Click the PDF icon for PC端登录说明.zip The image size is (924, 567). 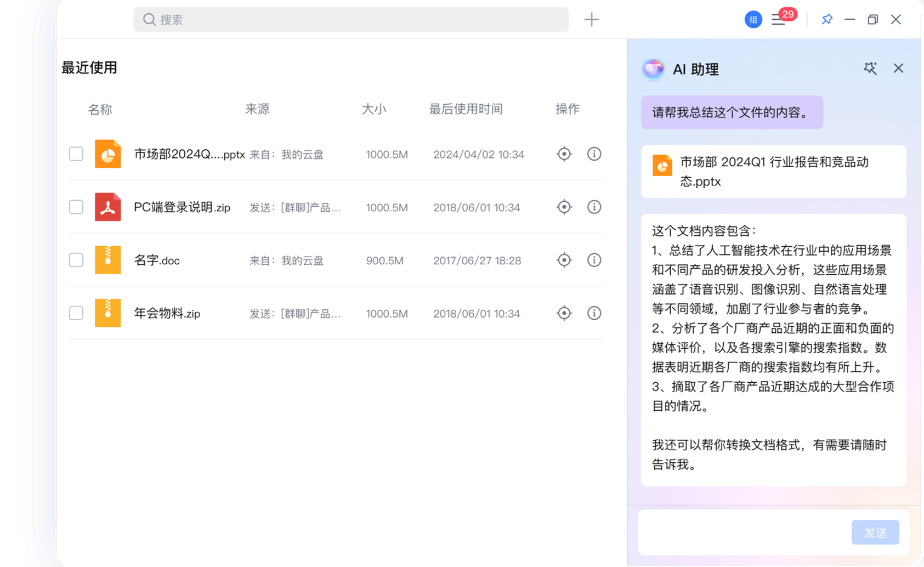point(107,207)
